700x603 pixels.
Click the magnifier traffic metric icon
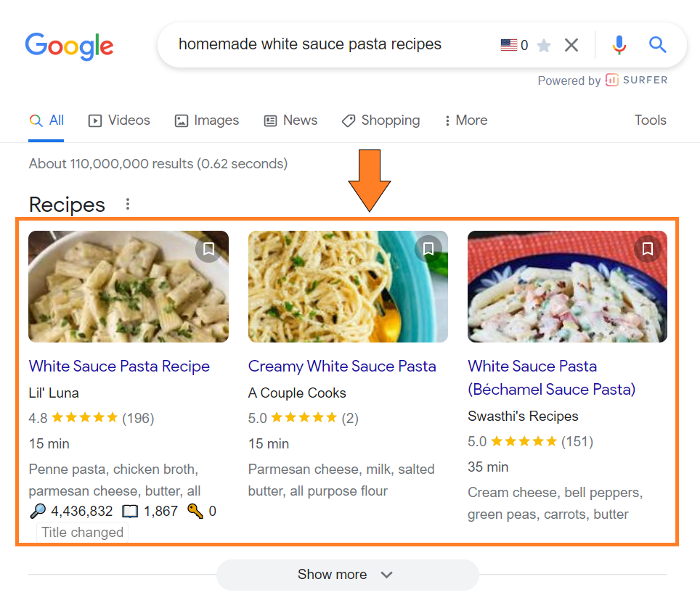36,510
